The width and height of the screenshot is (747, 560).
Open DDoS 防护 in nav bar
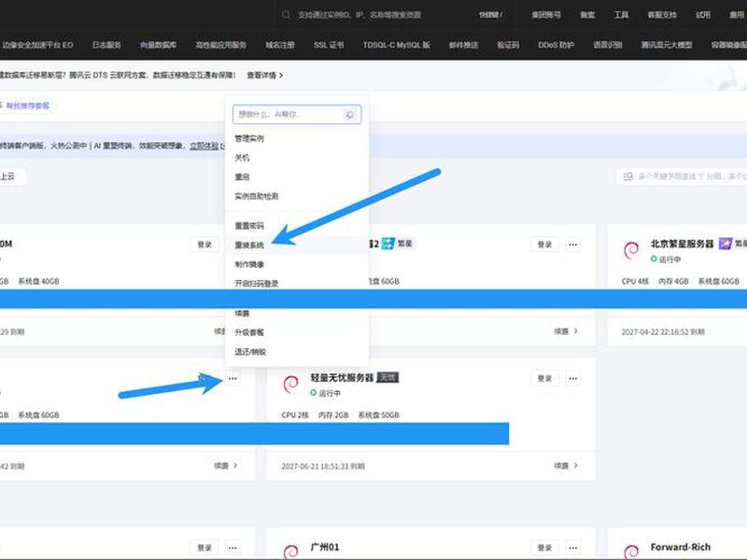pyautogui.click(x=556, y=45)
